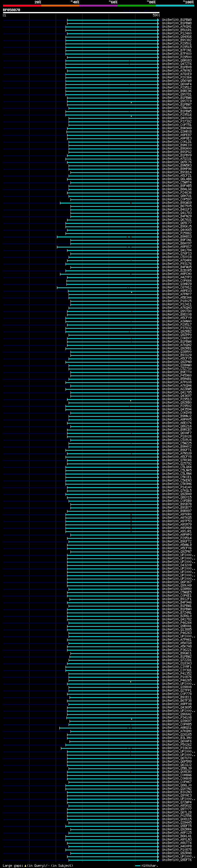Click the UniRef100_B9S382 label

coord(177,40)
